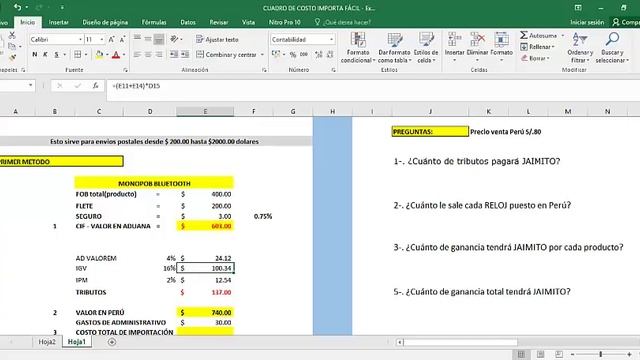Apply percent style format
640x360 pixels.
point(293,55)
